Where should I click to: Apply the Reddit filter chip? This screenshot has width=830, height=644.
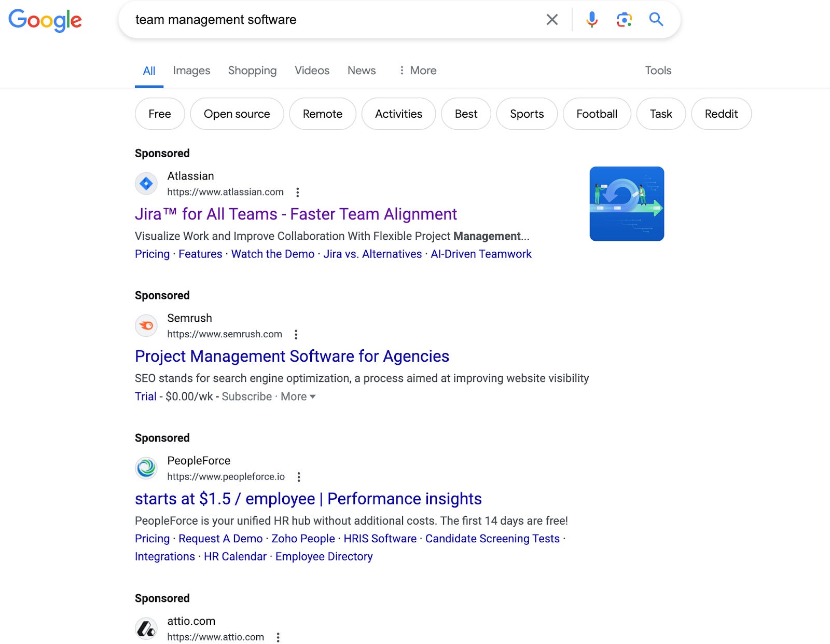coord(721,114)
